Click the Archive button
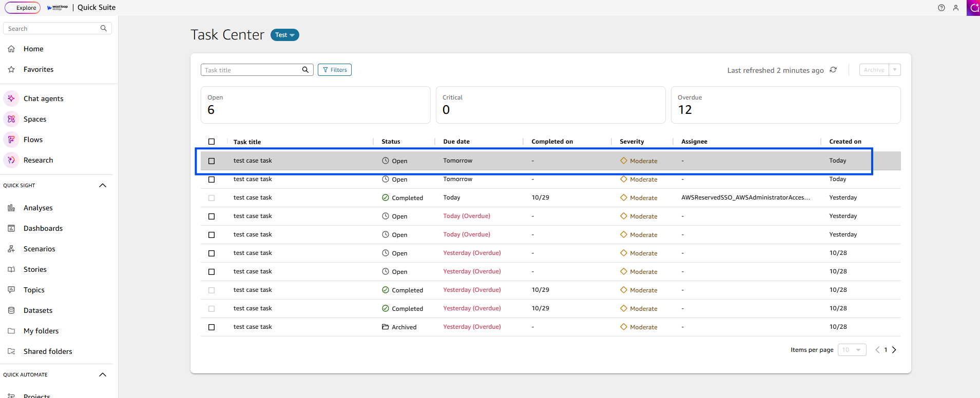The width and height of the screenshot is (980, 398). point(874,70)
